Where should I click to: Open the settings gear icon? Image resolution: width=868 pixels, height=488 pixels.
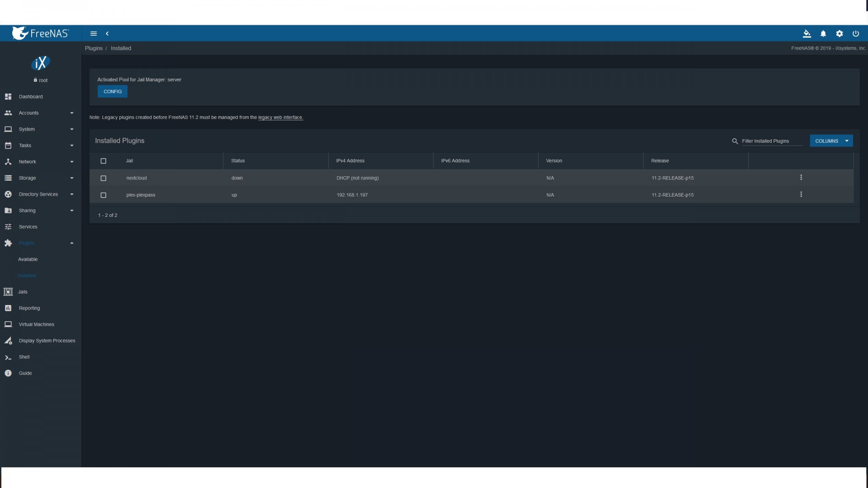pos(840,33)
